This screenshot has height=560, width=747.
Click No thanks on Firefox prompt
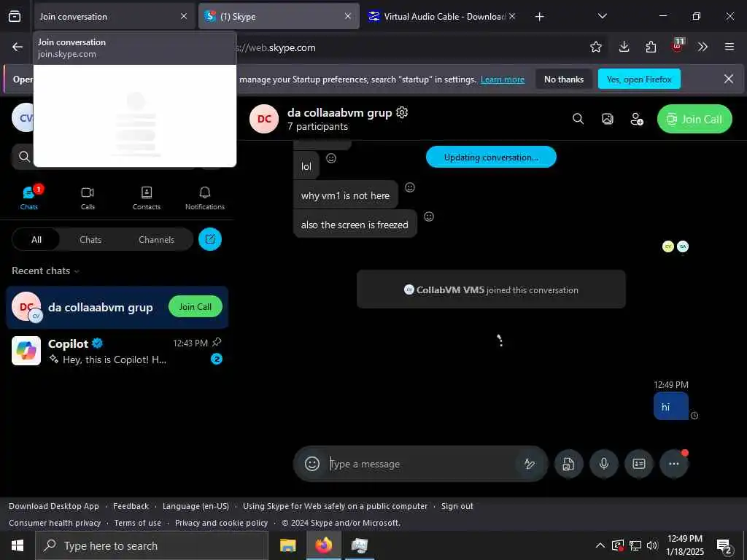coord(564,79)
